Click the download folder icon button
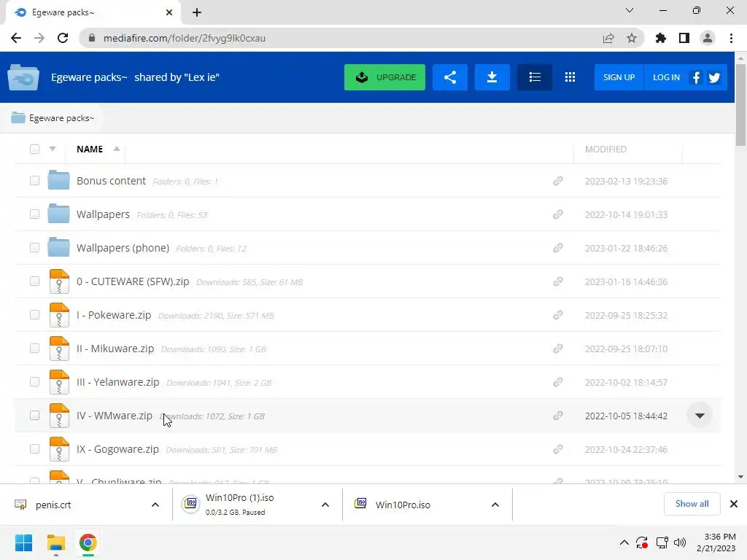 pyautogui.click(x=492, y=77)
